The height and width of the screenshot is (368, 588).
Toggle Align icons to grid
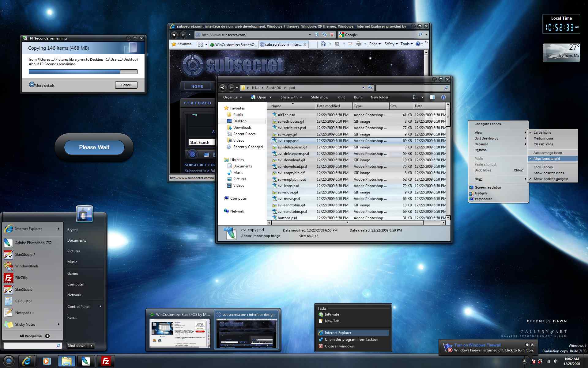coord(552,159)
